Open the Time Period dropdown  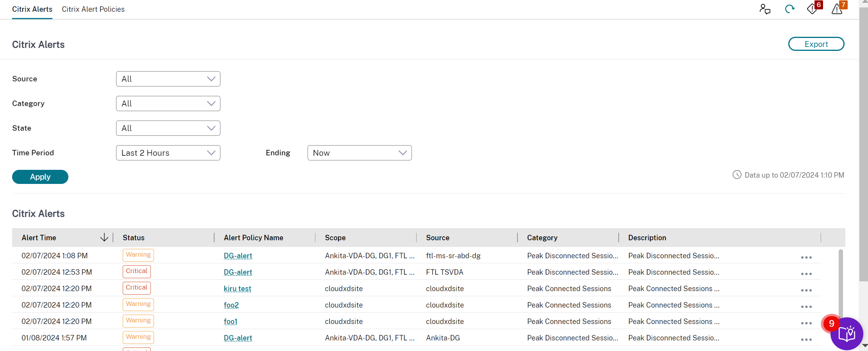click(x=168, y=153)
